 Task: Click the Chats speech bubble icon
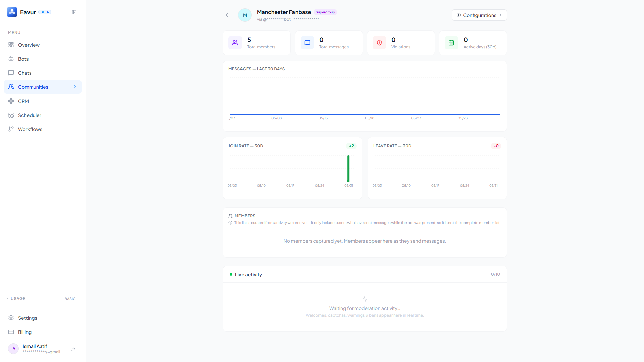tap(11, 73)
